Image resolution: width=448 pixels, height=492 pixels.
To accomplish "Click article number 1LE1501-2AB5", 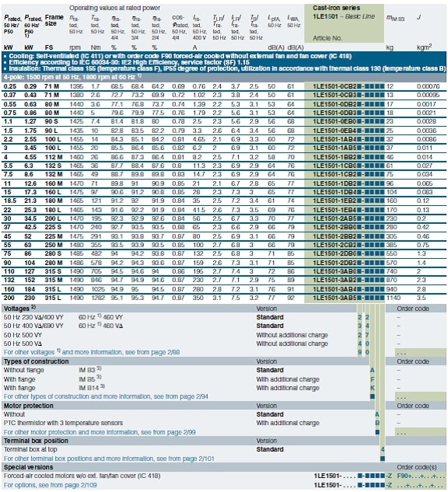I will 334,218.
